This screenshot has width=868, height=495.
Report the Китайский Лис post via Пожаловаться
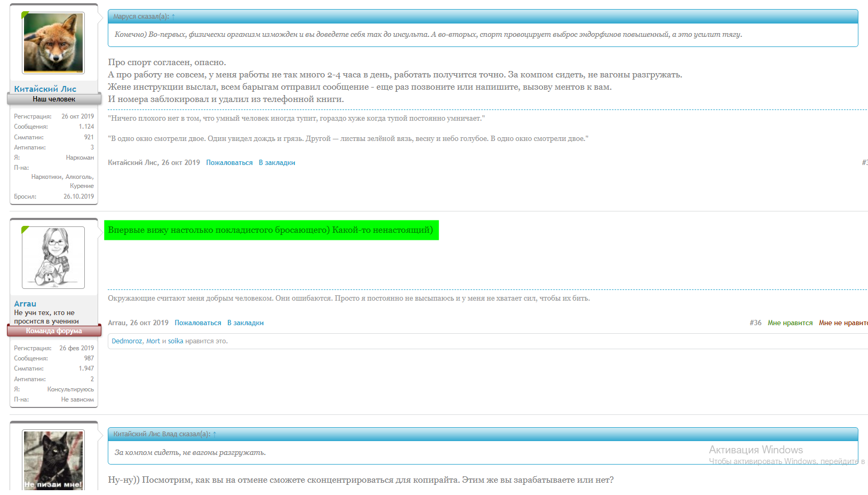pyautogui.click(x=229, y=163)
